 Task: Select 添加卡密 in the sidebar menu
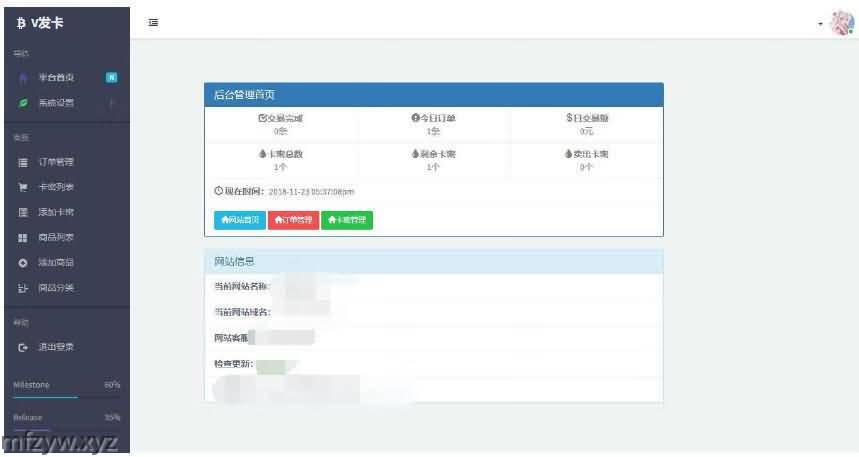[56, 212]
